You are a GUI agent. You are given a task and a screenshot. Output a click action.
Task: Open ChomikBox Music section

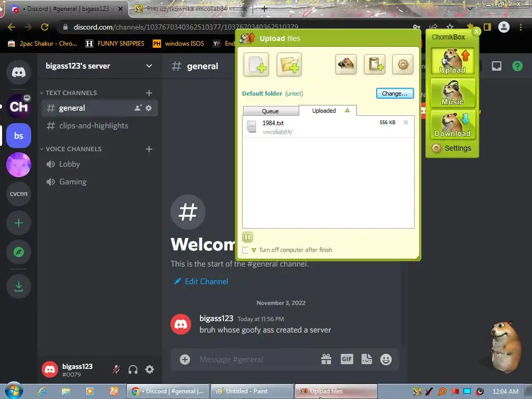[453, 92]
